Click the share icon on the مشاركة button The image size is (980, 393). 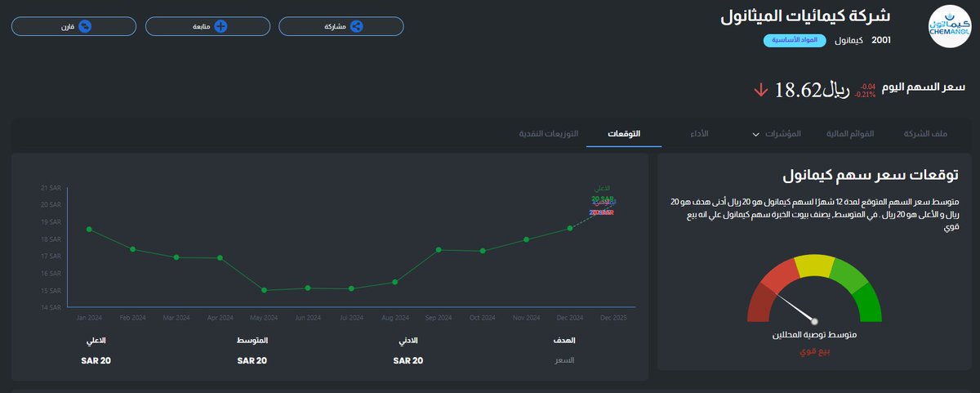[356, 26]
